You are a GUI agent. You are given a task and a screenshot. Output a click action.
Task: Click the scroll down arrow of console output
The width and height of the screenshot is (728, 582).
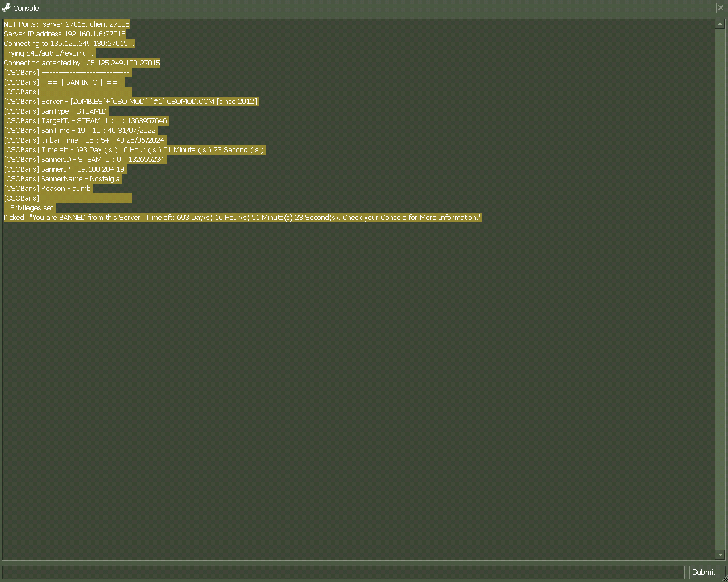719,554
